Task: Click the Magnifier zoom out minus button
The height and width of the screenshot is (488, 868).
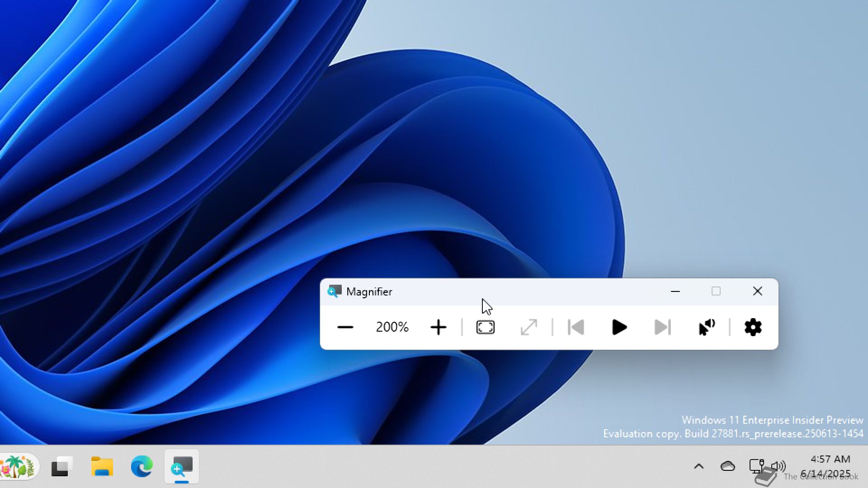Action: (x=345, y=327)
